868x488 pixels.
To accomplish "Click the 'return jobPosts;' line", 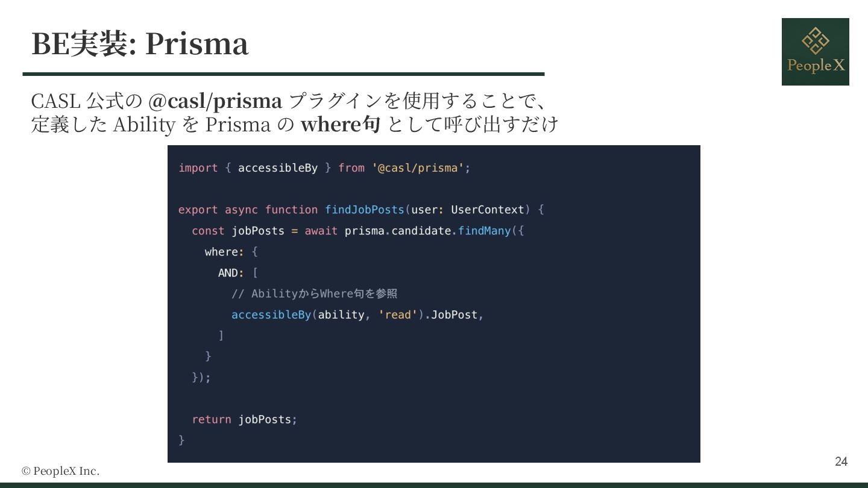I will [244, 419].
